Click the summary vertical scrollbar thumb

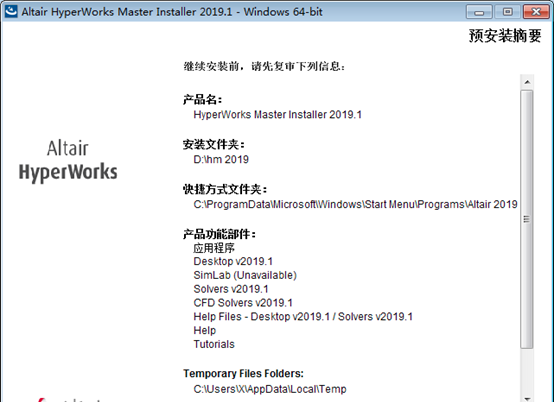click(x=527, y=219)
